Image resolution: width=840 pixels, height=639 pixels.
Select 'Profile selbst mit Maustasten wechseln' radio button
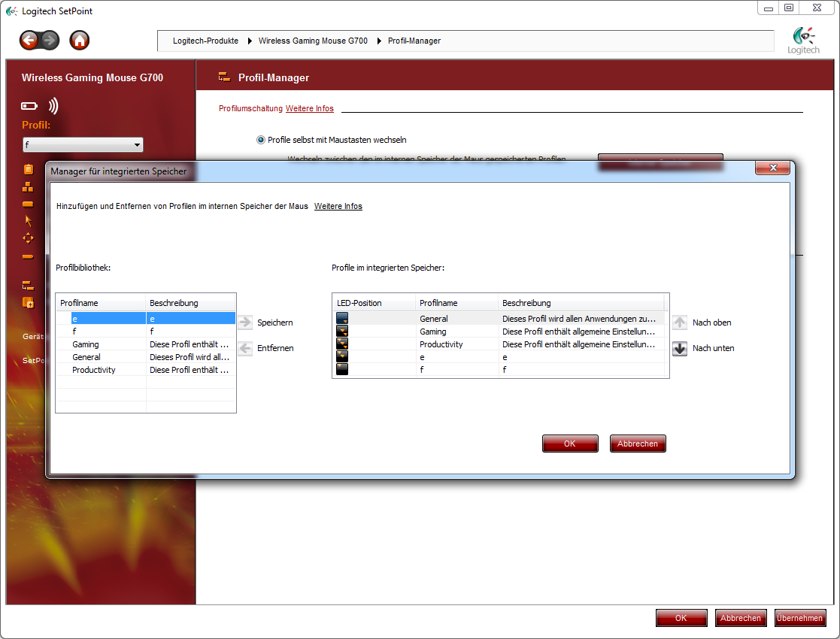[x=261, y=140]
